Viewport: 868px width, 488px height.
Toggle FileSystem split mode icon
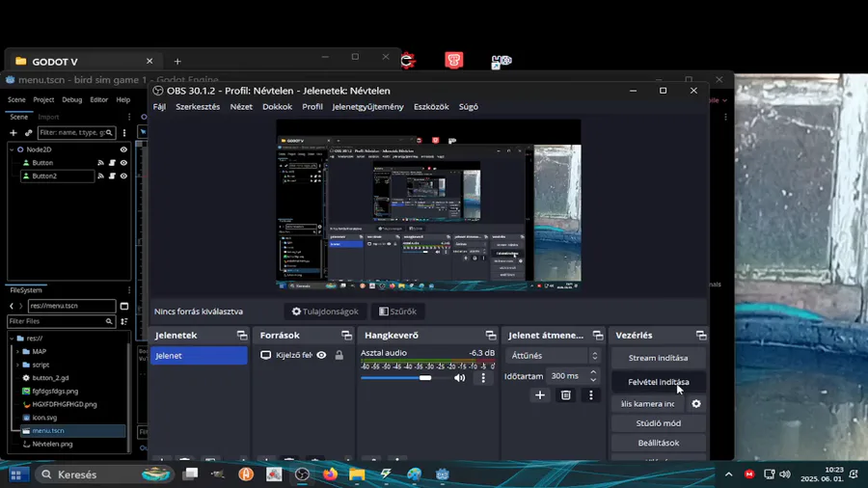(124, 306)
